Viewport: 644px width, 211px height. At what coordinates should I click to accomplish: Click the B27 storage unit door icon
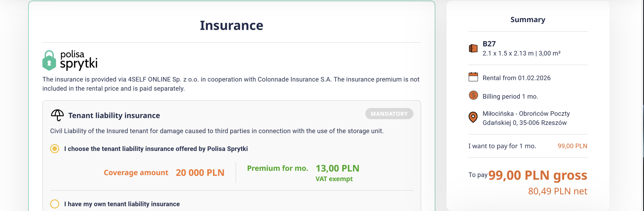[x=473, y=48]
